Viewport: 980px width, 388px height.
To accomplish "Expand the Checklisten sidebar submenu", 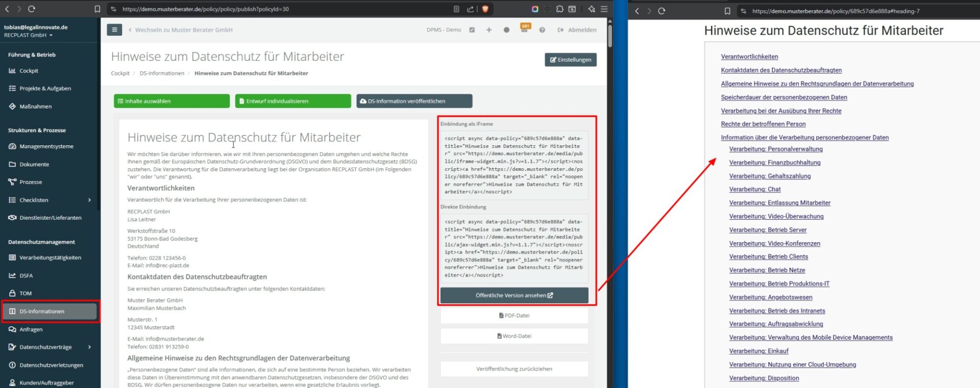I will [89, 200].
